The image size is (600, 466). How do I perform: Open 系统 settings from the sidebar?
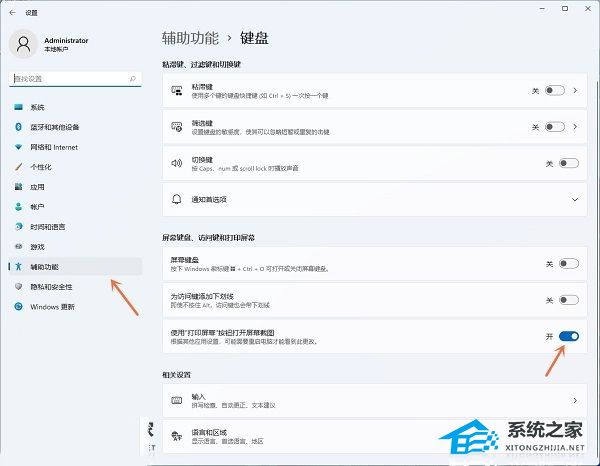coord(37,107)
